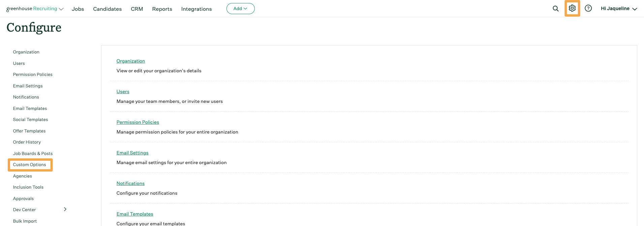Open Permission Policies link in main panel
This screenshot has width=644, height=226.
point(137,122)
